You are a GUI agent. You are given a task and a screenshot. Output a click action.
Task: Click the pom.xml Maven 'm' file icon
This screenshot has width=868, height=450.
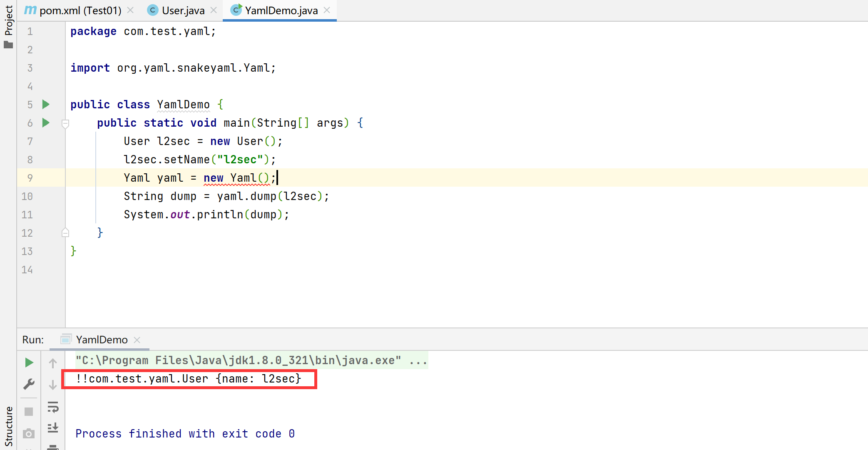pos(30,10)
